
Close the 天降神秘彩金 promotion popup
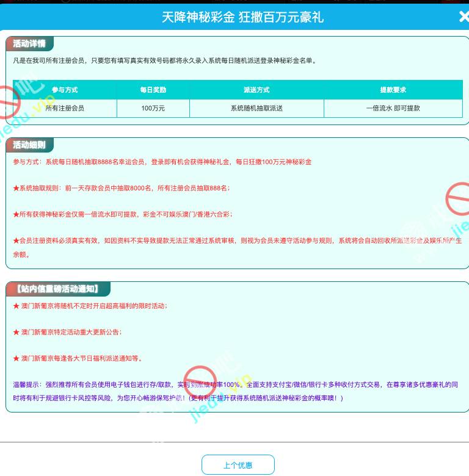point(463,17)
